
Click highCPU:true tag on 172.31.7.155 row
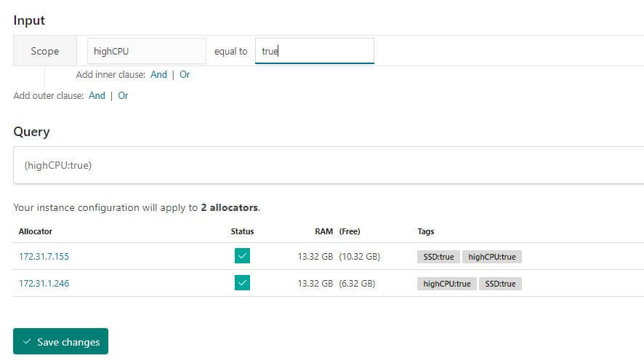coord(492,257)
